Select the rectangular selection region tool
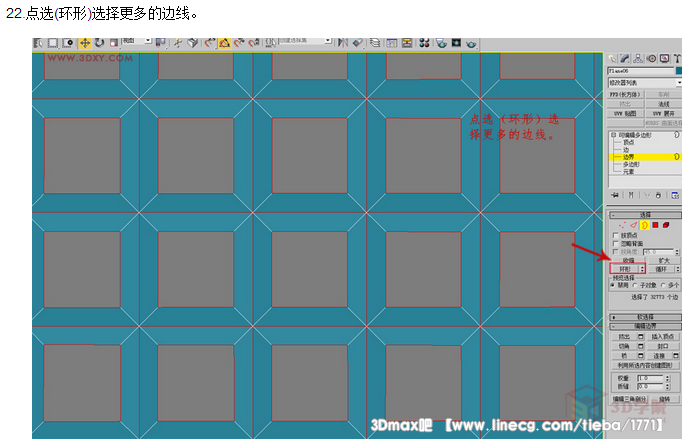 click(53, 43)
